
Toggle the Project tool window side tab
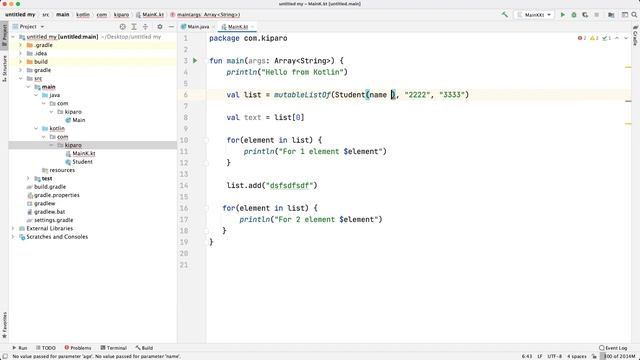(x=4, y=36)
